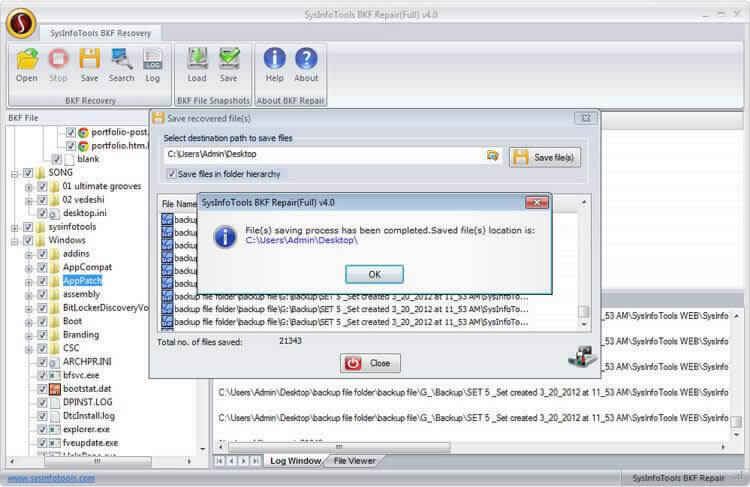Click the SONG folder icon
Screen dimensions: 750x487
(x=41, y=173)
